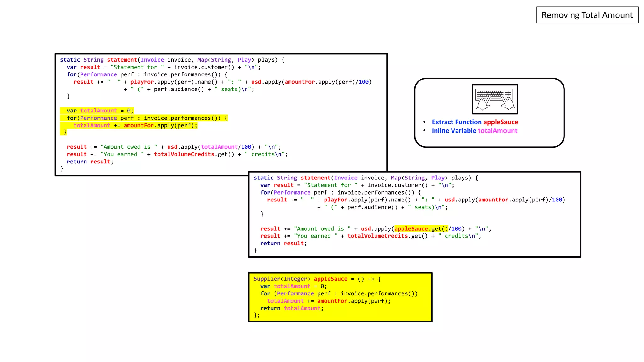
Task: Click 'playFor.apply(perf).name()' in top code box
Action: [x=174, y=82]
